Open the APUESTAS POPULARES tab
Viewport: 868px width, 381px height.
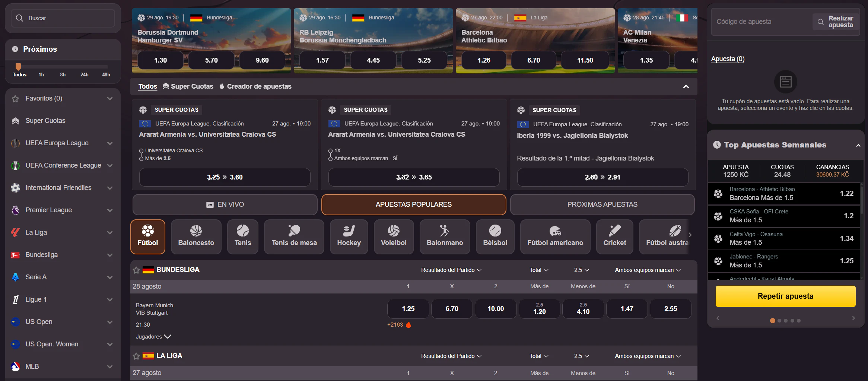(x=414, y=204)
